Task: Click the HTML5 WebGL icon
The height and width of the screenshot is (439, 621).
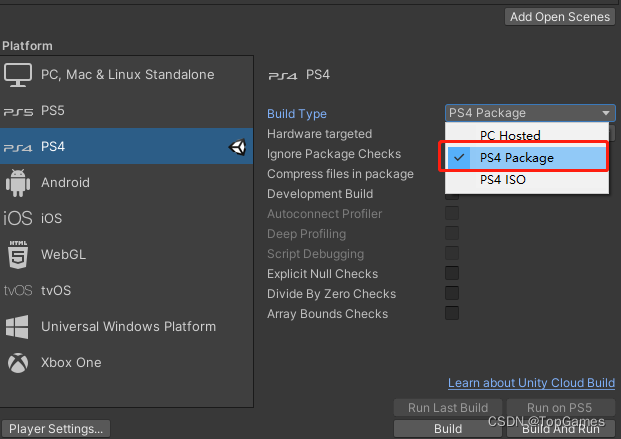Action: [18, 254]
